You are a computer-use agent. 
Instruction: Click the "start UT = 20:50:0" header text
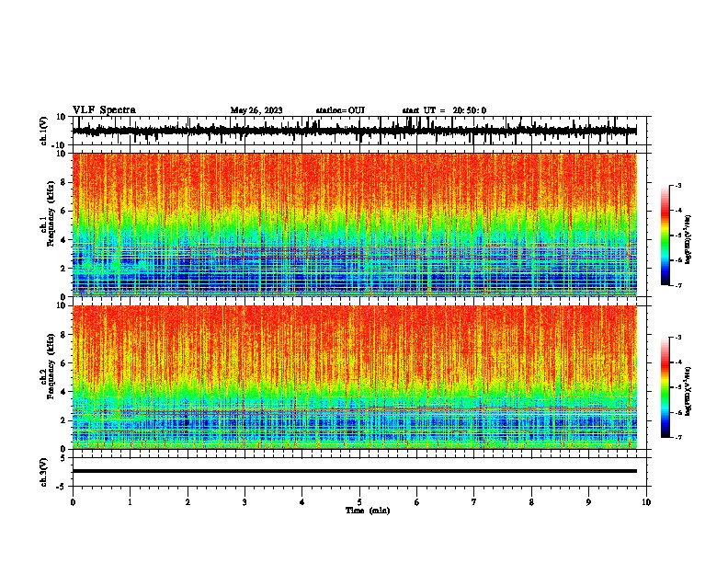tap(444, 110)
